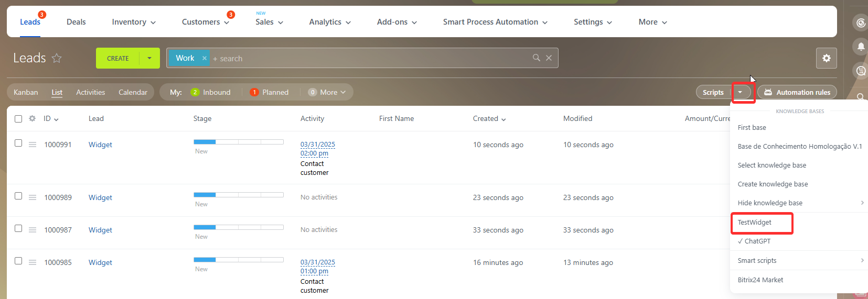868x299 pixels.
Task: Click the drag handle for lead 1000991
Action: click(33, 145)
